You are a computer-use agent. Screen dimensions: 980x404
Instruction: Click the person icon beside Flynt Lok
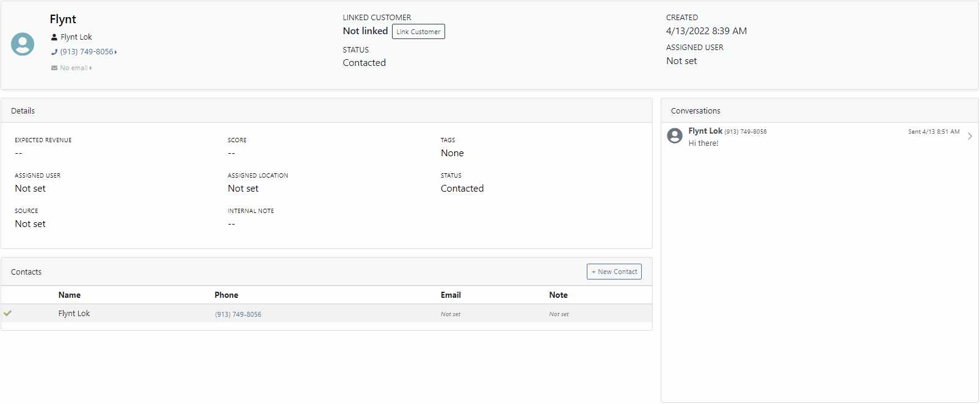54,37
